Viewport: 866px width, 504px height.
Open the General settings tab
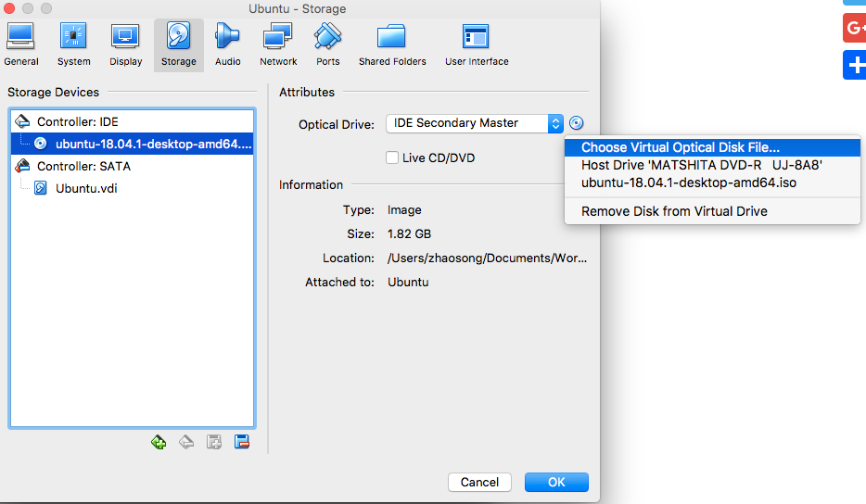coord(21,44)
